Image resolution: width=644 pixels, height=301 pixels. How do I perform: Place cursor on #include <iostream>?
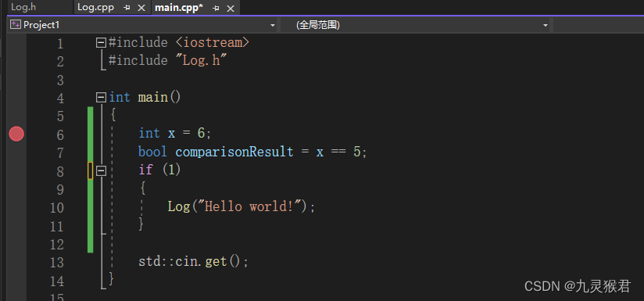[179, 43]
